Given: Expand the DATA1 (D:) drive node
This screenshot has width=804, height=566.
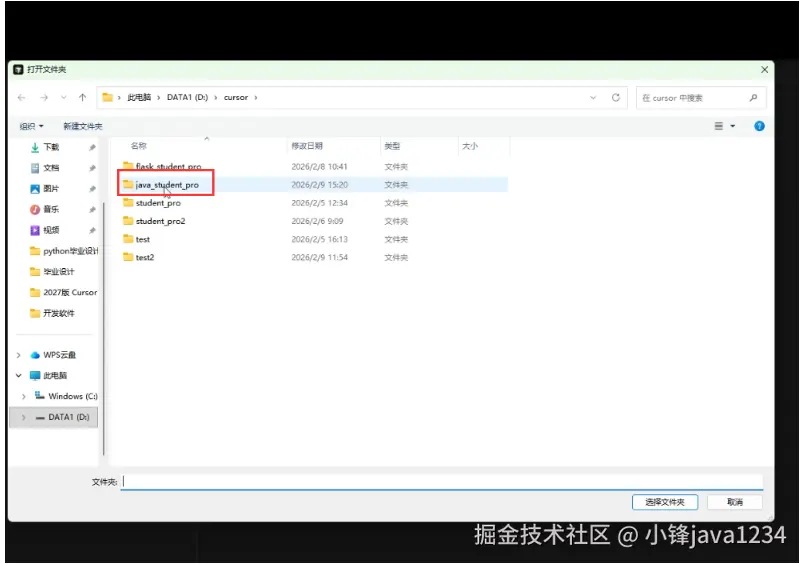Looking at the screenshot, I should tap(24, 417).
